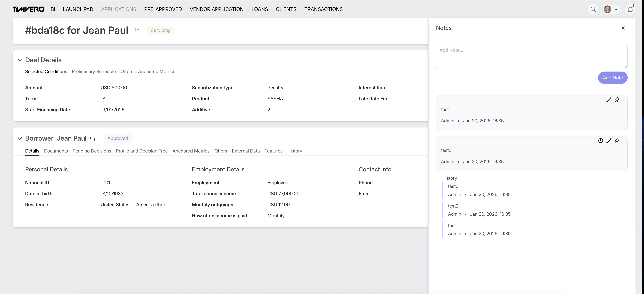Close the Notes panel
644x294 pixels.
pos(623,28)
